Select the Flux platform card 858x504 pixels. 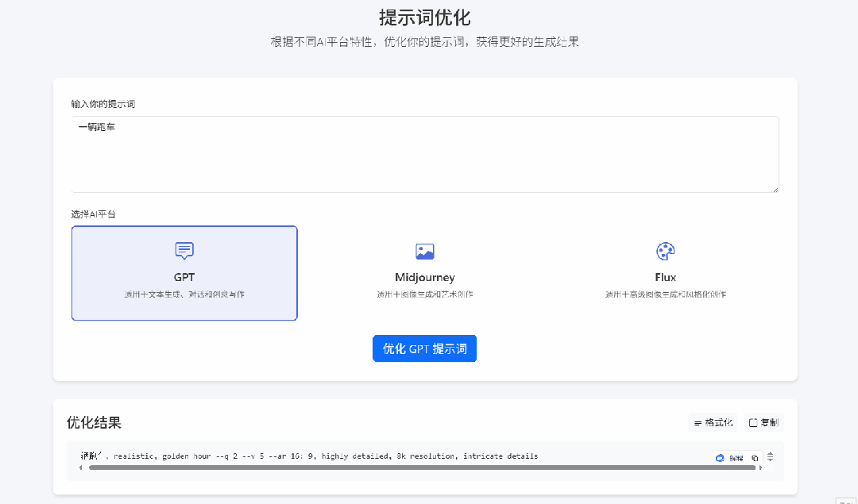tap(666, 273)
